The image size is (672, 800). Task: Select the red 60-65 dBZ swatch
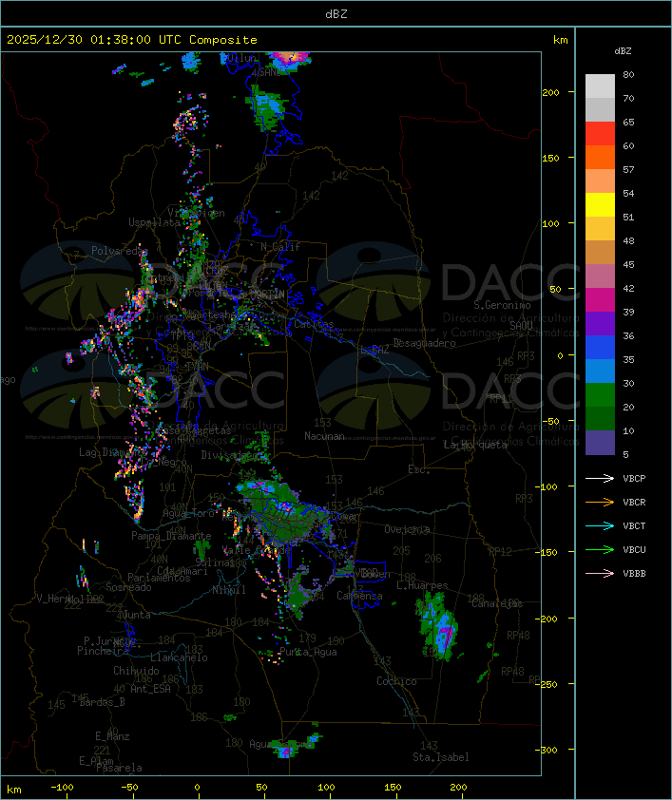(x=600, y=134)
